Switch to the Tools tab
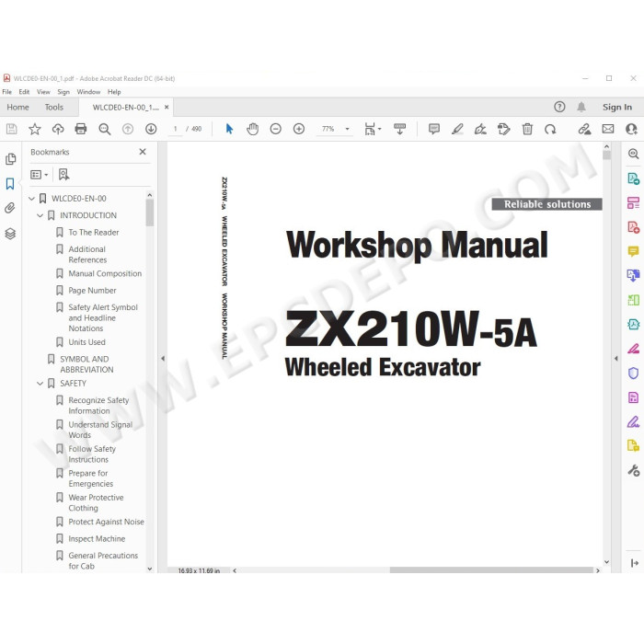The height and width of the screenshot is (644, 644). coord(53,108)
